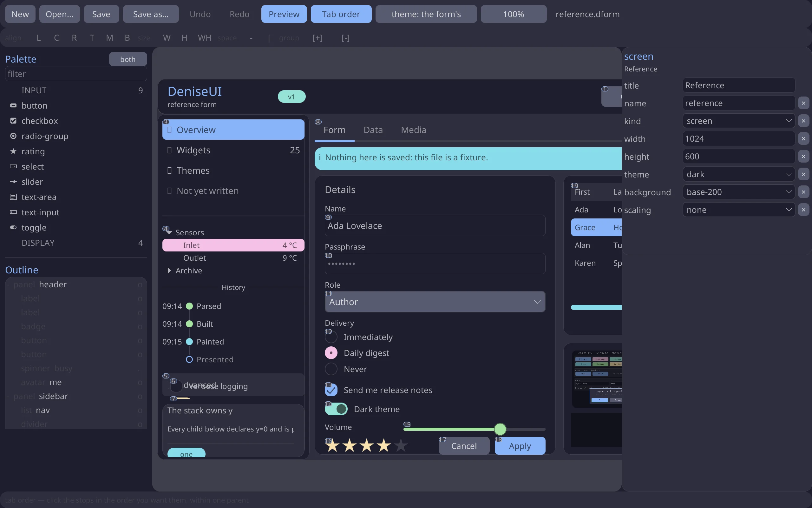The width and height of the screenshot is (812, 508).
Task: Open the Role dropdown showing Author
Action: pos(435,302)
